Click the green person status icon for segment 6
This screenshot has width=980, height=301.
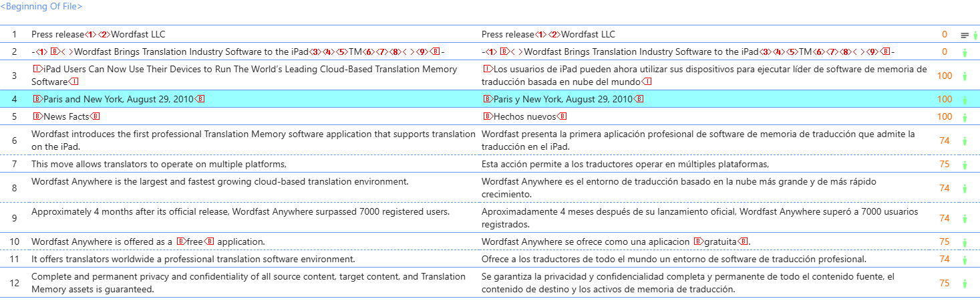pyautogui.click(x=964, y=141)
